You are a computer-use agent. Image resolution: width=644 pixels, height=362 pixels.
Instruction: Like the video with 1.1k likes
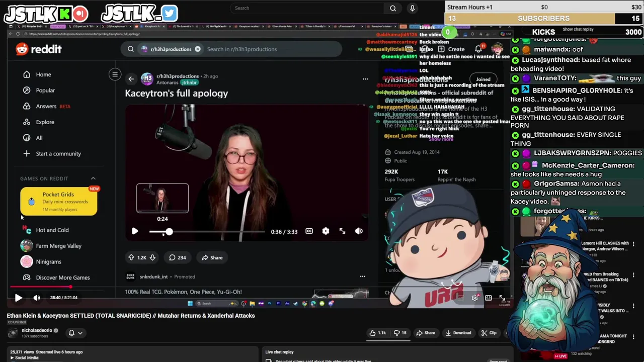(378, 333)
